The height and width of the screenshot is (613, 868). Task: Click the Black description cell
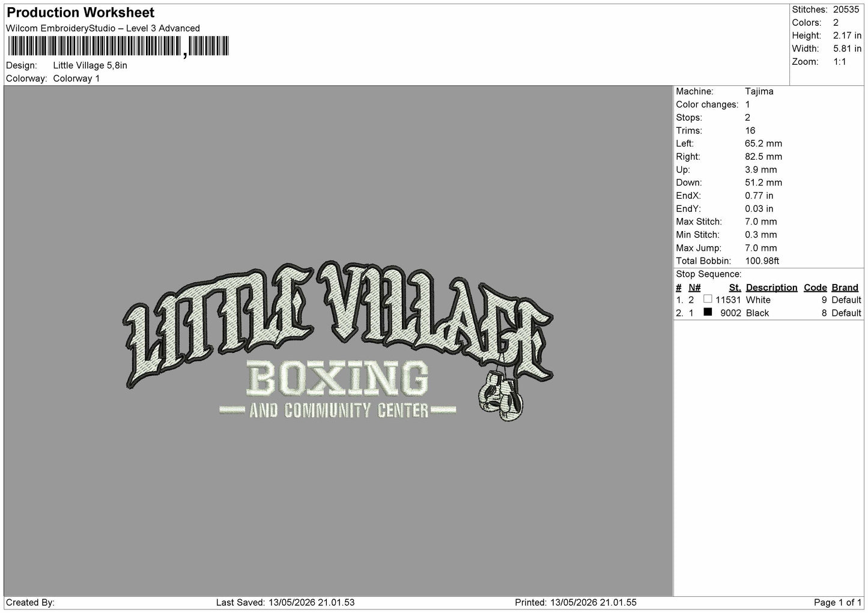pos(757,313)
